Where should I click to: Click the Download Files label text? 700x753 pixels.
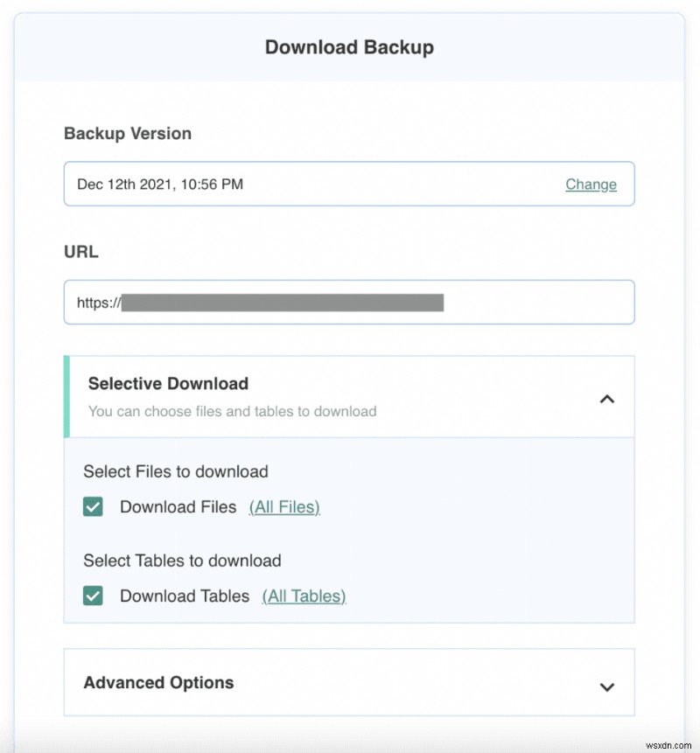click(x=178, y=507)
